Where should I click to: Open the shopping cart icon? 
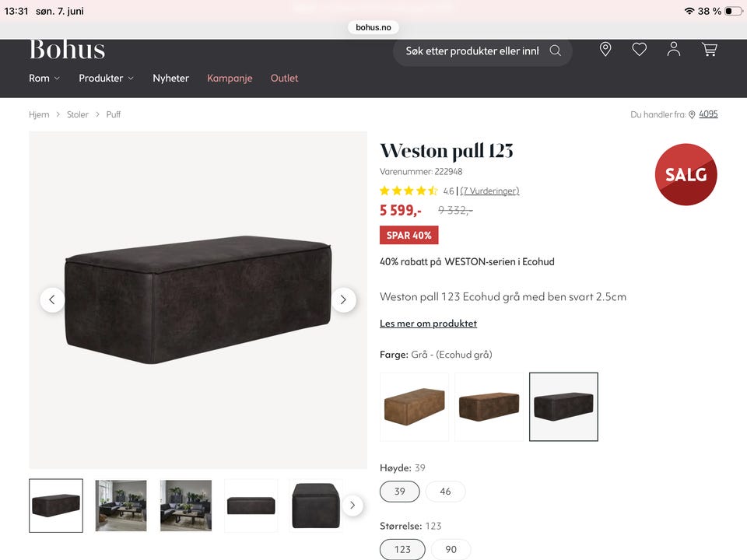tap(710, 49)
